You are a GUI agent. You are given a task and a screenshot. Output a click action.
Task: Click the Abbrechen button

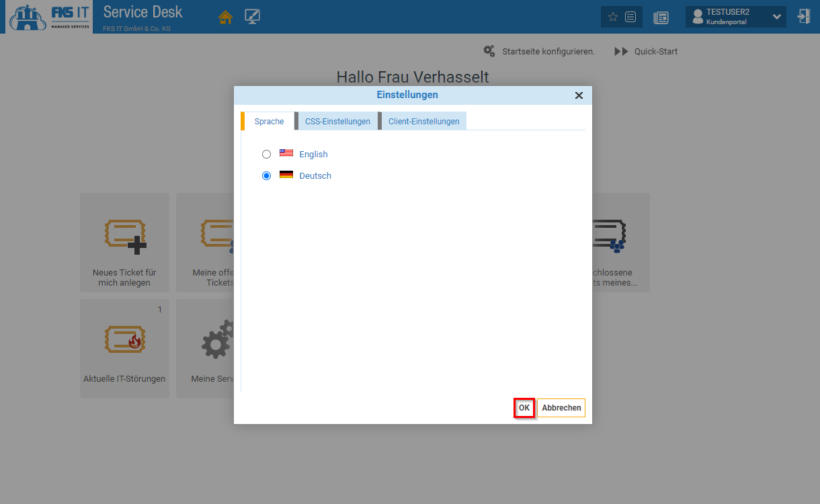(x=561, y=408)
